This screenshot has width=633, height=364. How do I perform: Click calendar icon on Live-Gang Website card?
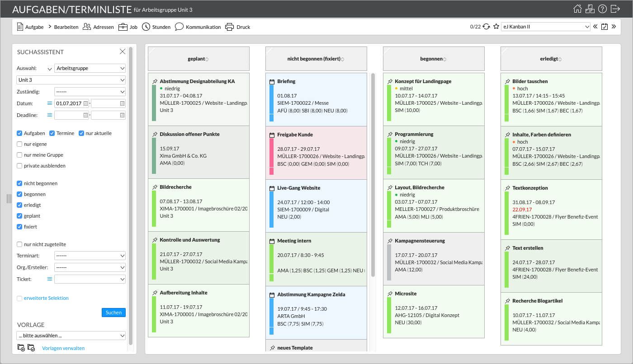click(272, 188)
